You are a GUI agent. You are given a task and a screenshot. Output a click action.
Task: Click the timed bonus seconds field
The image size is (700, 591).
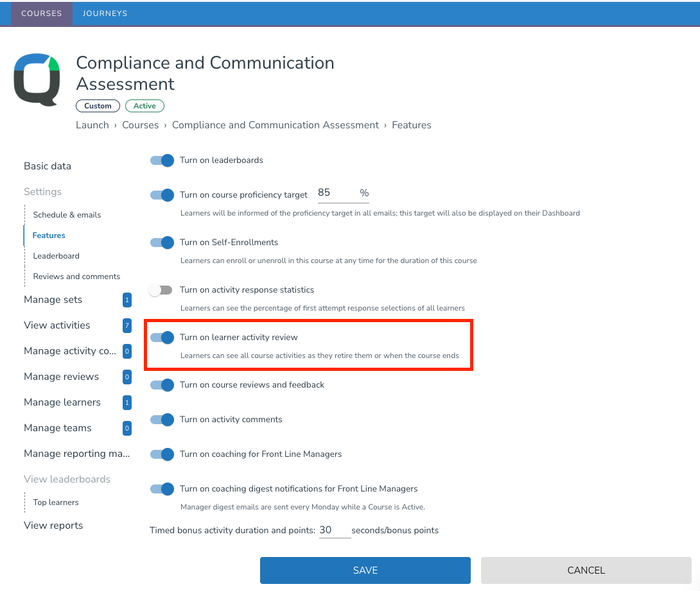pos(335,530)
